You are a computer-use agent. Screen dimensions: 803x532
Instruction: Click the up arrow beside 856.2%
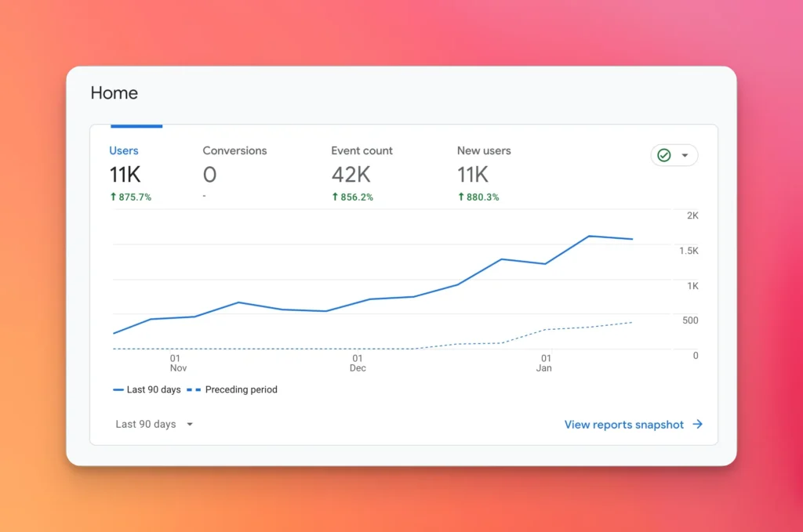[335, 197]
